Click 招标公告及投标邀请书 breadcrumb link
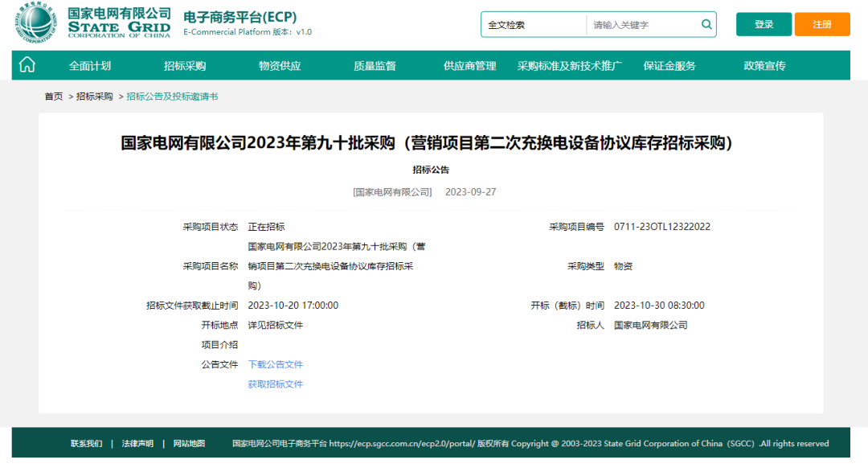Viewport: 868px width, 468px height. (172, 96)
